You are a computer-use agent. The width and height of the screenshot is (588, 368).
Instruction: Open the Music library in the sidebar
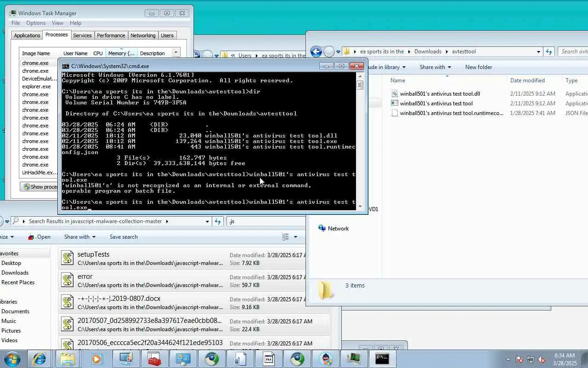click(x=9, y=321)
